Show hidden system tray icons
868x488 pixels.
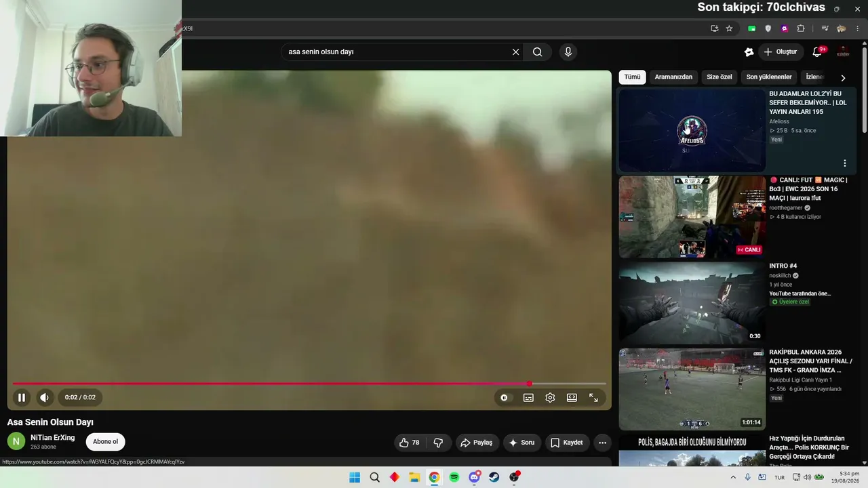tap(733, 477)
